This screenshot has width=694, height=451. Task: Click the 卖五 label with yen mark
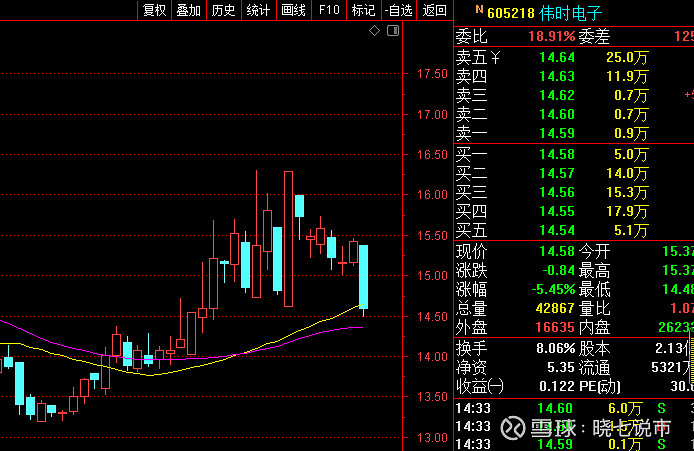(x=478, y=57)
